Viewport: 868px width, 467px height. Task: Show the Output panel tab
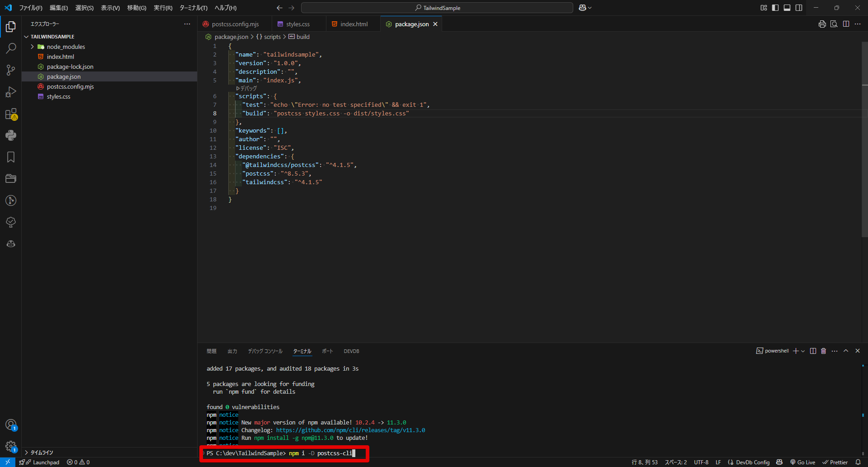pyautogui.click(x=232, y=351)
